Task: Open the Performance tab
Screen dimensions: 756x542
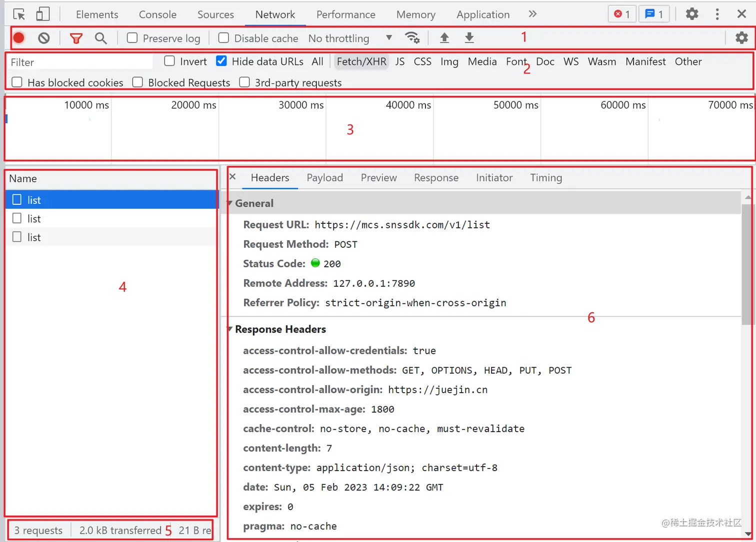Action: click(345, 14)
